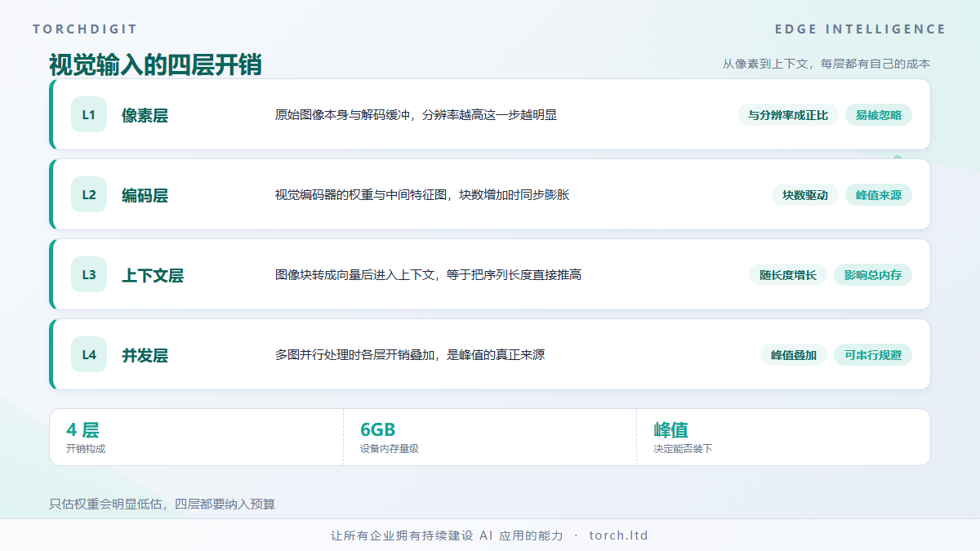Click the 4 层 statistic value
Screen dimensions: 980x551
[82, 430]
